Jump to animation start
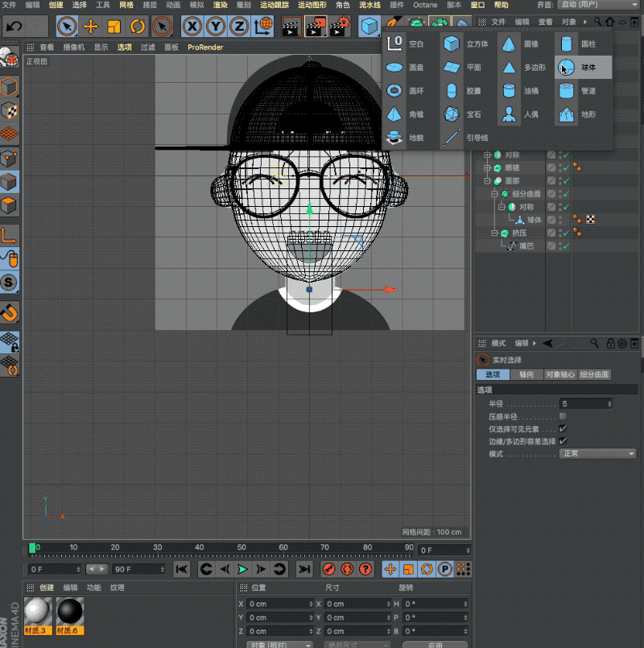Screen dimensions: 644x648 point(181,569)
